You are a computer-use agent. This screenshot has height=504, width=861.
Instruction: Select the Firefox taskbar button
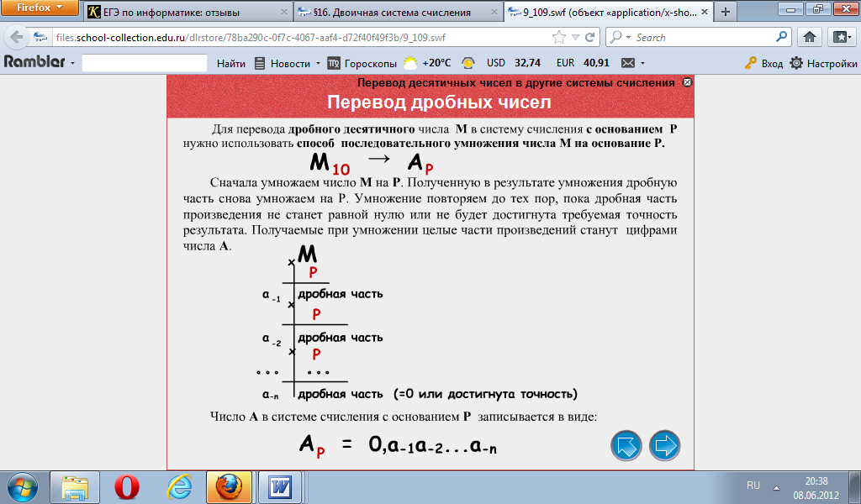(x=229, y=487)
